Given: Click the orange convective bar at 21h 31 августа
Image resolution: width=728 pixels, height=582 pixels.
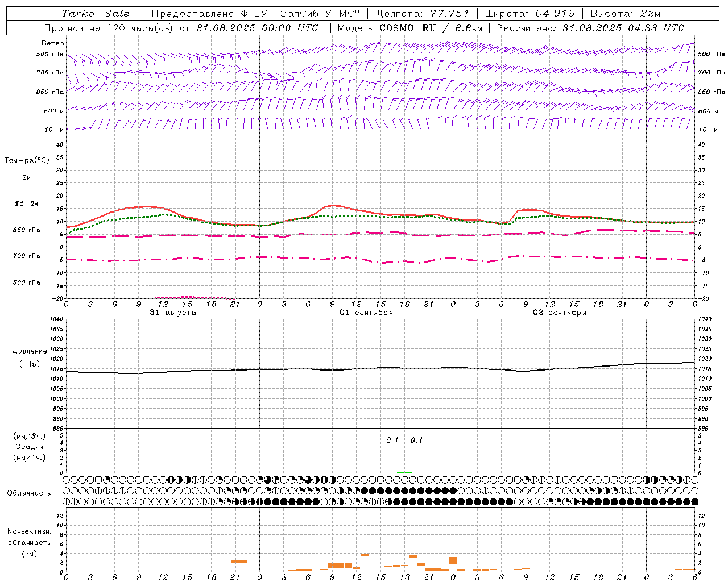Looking at the screenshot, I should click(239, 562).
